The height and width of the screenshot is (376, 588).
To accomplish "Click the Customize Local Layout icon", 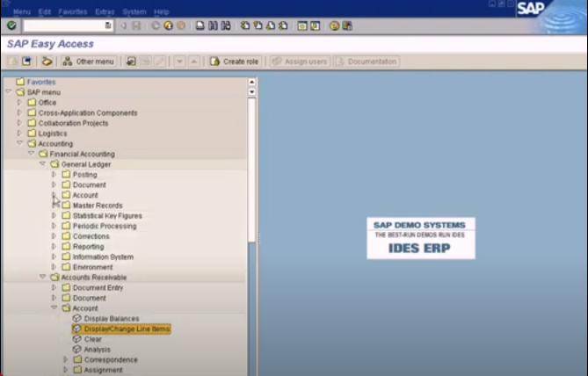I will tap(347, 25).
